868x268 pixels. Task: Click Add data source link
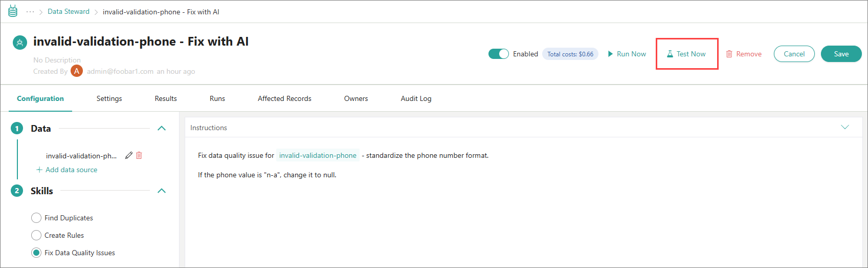67,170
